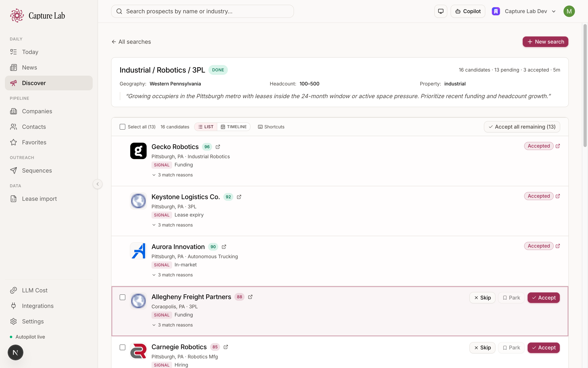Click the search magnifier icon

click(119, 11)
